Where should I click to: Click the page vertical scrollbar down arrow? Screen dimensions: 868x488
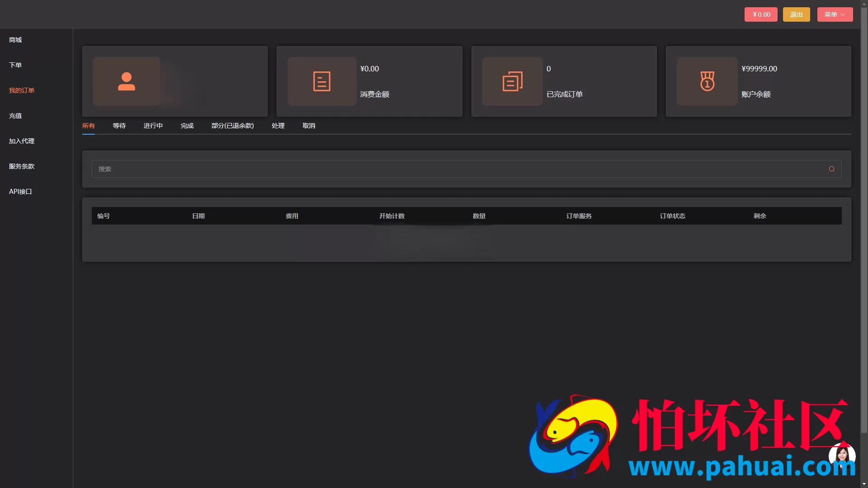click(864, 484)
